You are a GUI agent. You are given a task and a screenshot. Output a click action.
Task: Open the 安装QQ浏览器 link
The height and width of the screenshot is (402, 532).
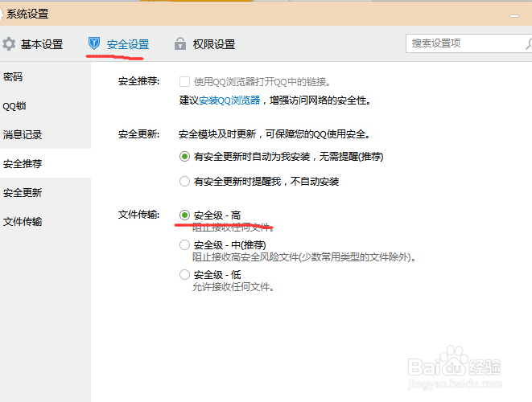(x=229, y=100)
